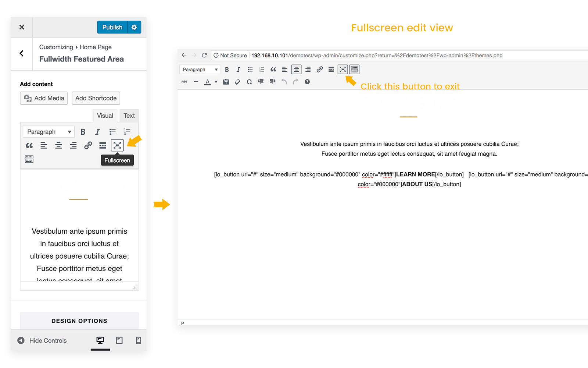Clear formatting with the eraser icon

(237, 82)
